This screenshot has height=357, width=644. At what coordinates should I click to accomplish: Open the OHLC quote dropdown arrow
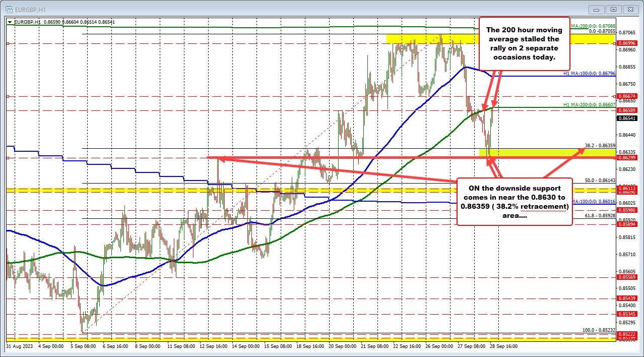point(9,22)
